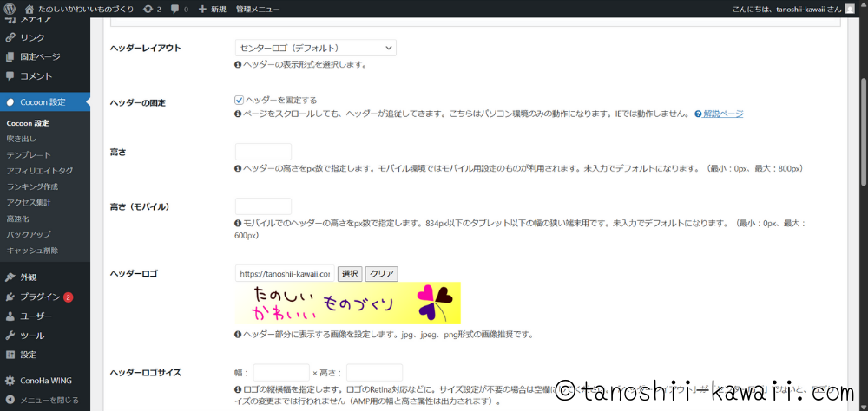Open the WordPress logo menu

pos(11,9)
